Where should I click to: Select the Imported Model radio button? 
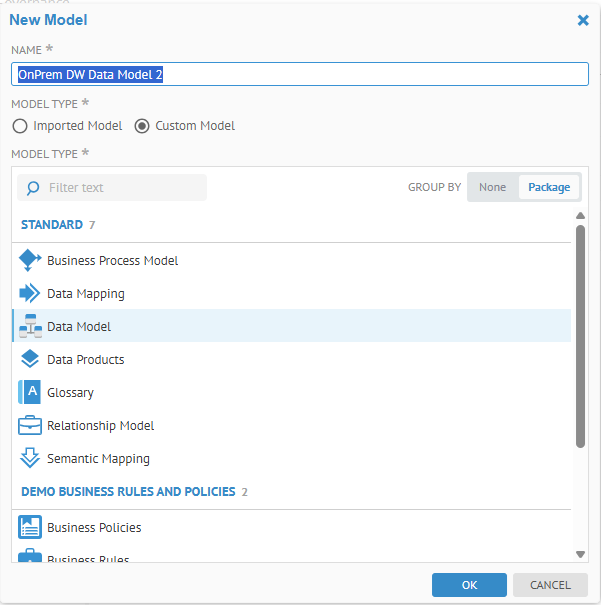tap(20, 126)
